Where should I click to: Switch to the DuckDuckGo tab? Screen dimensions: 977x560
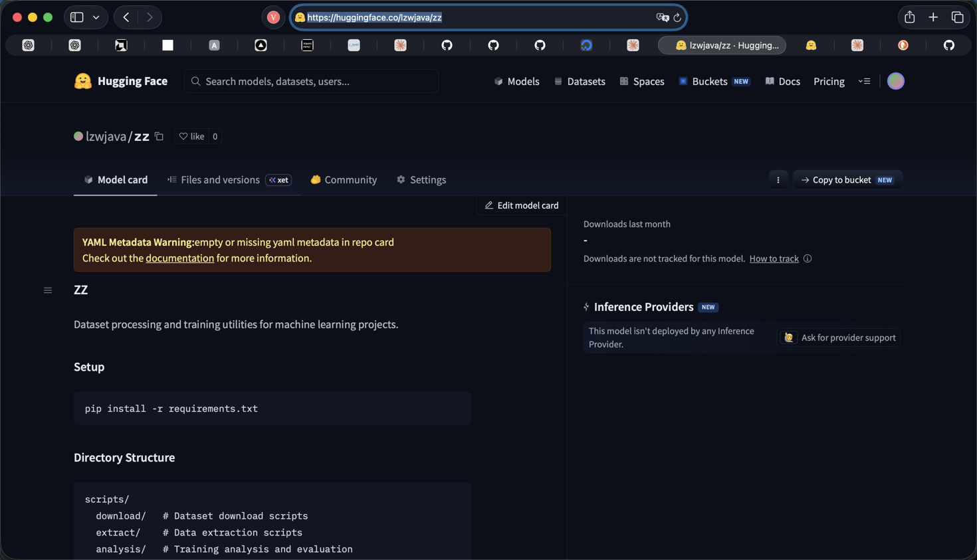coord(903,45)
